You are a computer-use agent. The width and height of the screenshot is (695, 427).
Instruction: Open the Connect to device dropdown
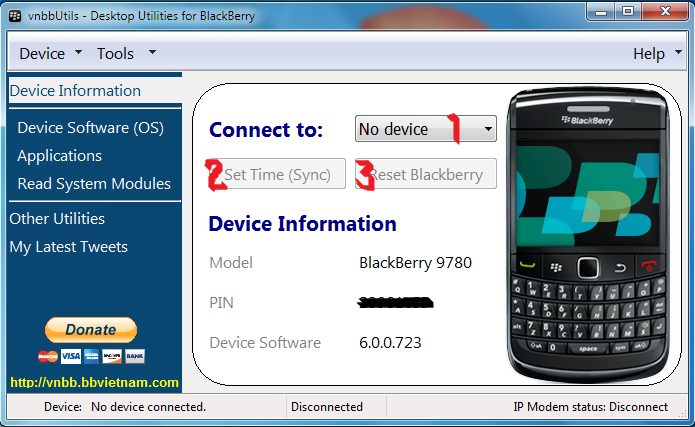[426, 129]
